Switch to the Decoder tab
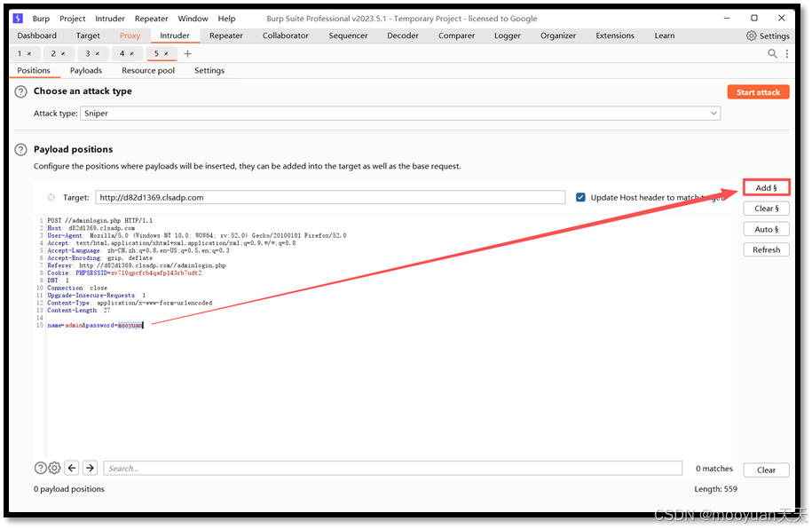Viewport: 812px width, 529px height. point(403,36)
